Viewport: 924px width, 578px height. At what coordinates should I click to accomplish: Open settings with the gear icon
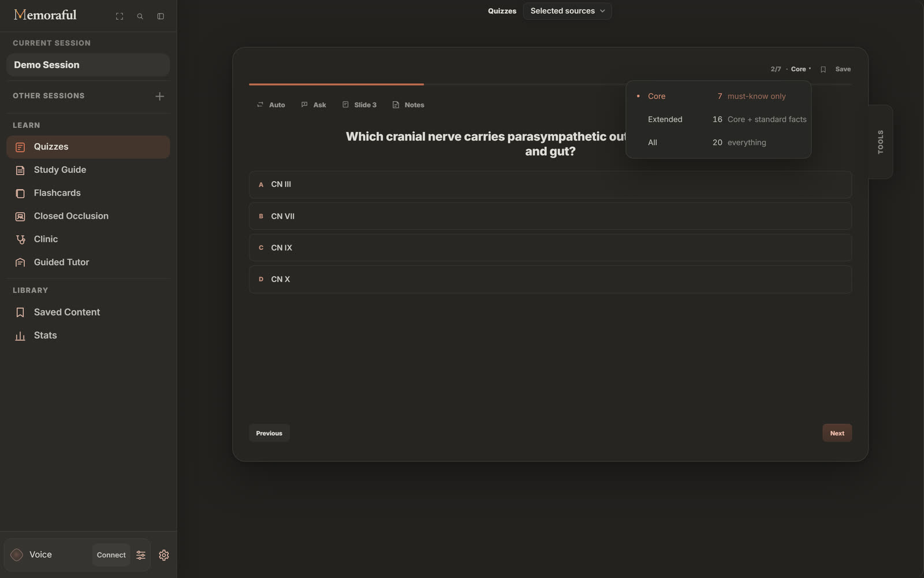[x=164, y=555]
